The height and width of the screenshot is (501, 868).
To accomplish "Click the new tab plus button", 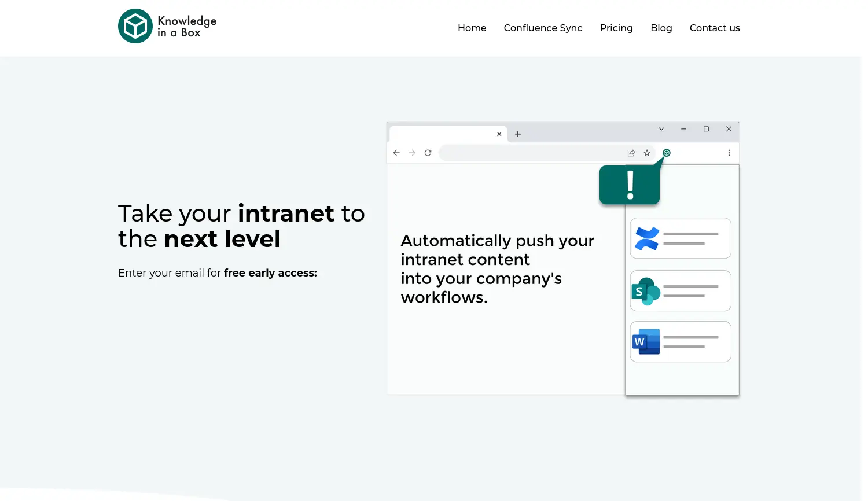I will click(517, 134).
